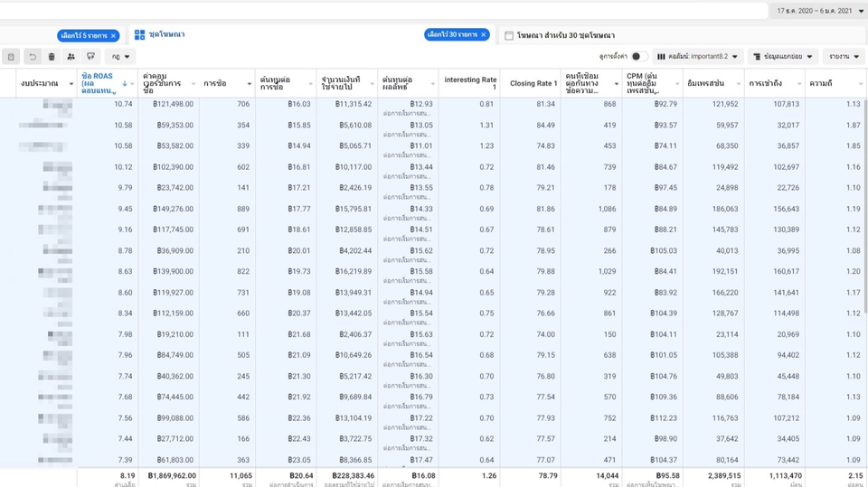This screenshot has height=487, width=868.
Task: Click the ad sets grid icon
Action: [x=139, y=34]
